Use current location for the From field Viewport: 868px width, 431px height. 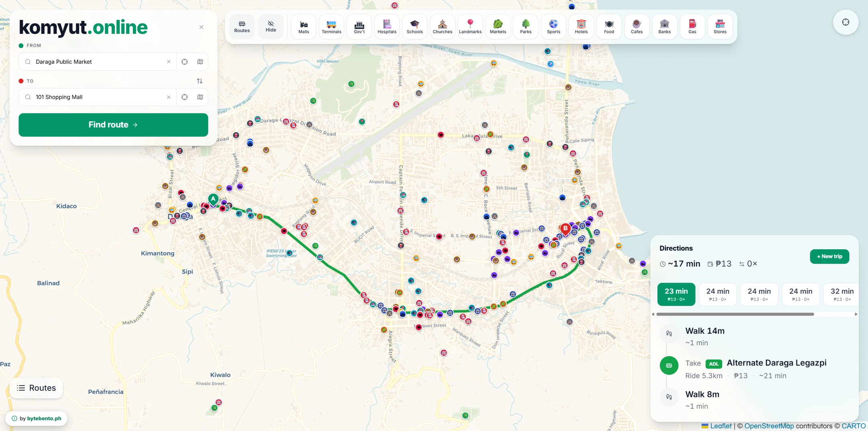184,62
